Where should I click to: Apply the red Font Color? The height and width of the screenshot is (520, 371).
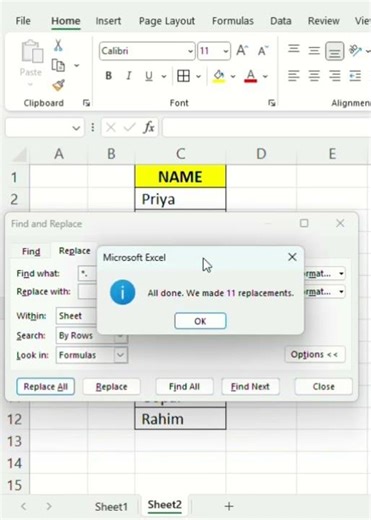click(x=251, y=76)
